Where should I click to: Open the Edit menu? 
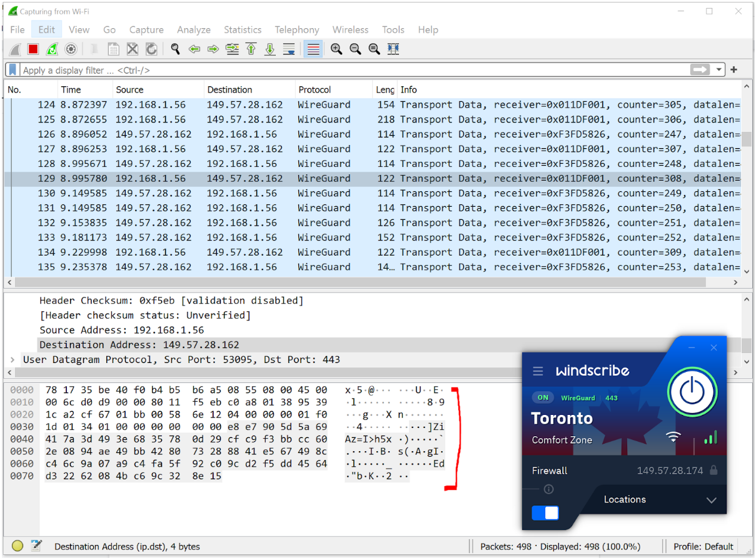tap(47, 29)
